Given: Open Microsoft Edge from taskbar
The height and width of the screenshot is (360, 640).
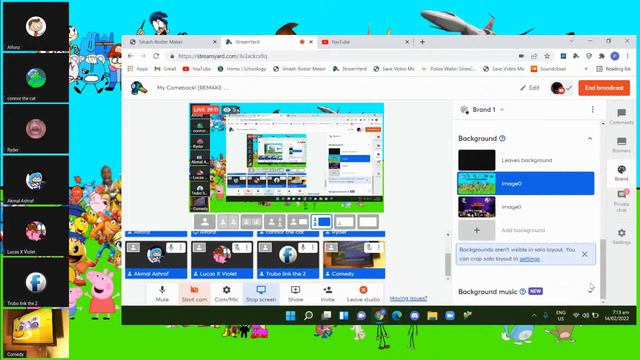Looking at the screenshot, I should pyautogui.click(x=397, y=315).
